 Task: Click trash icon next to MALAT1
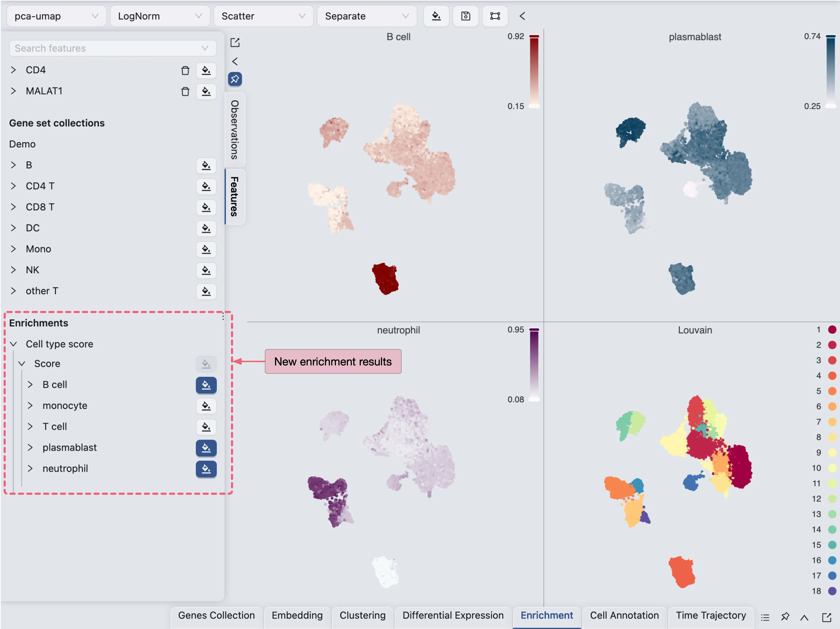[x=185, y=91]
